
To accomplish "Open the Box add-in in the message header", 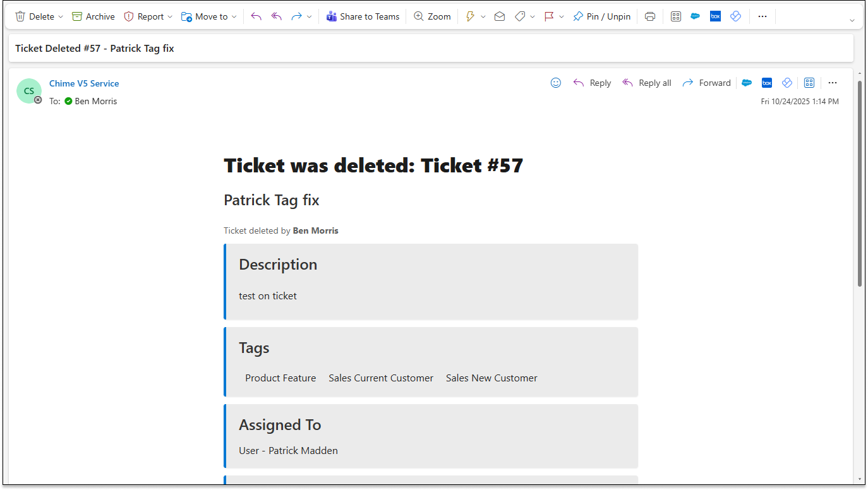I will tap(767, 83).
